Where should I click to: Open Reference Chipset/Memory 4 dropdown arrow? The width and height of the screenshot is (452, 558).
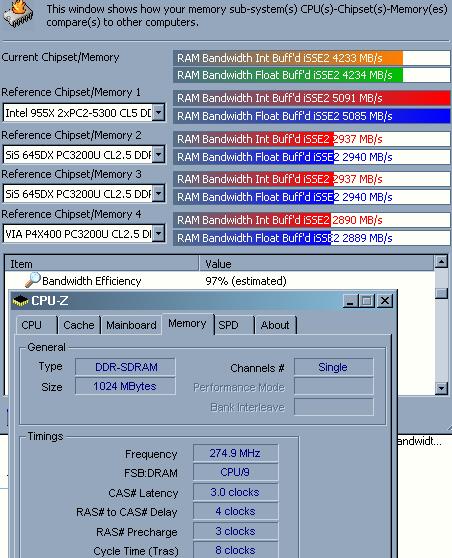coord(158,233)
